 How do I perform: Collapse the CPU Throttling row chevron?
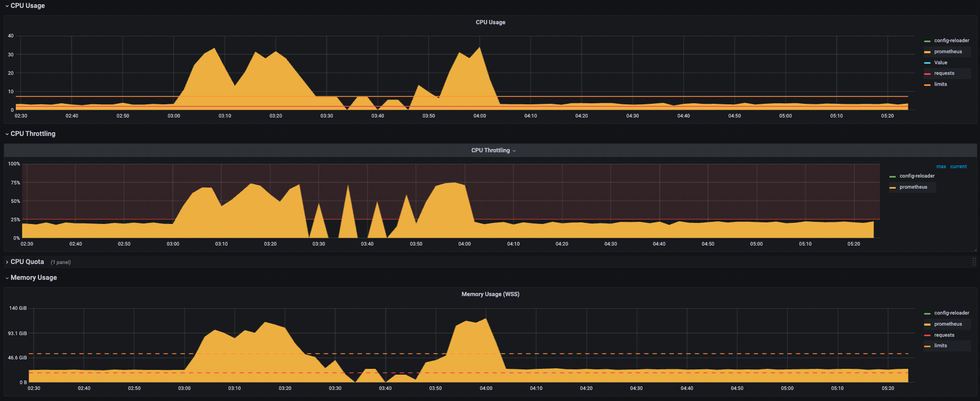[7, 134]
